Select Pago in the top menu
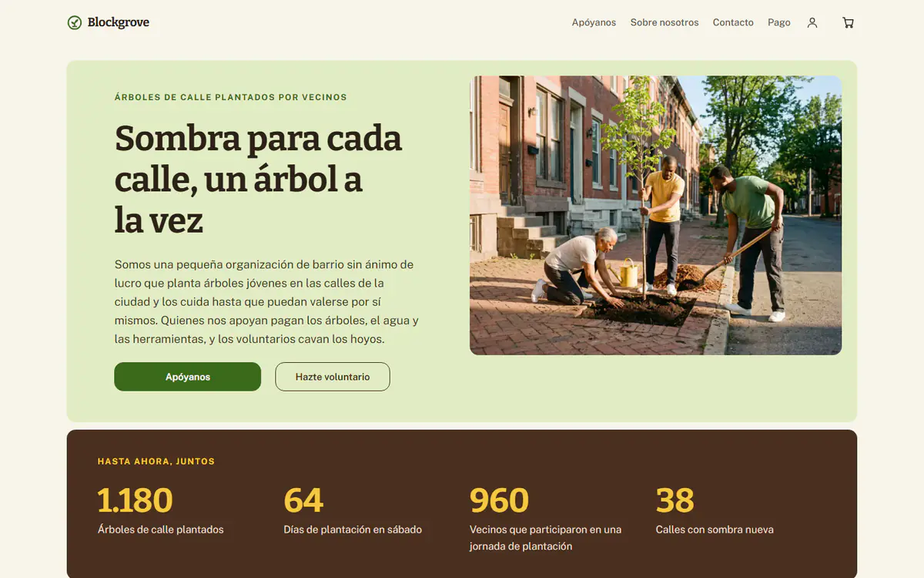924x578 pixels. coord(779,22)
